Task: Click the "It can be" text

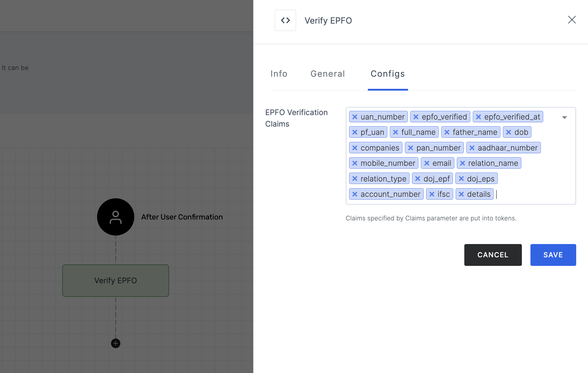Action: [15, 68]
